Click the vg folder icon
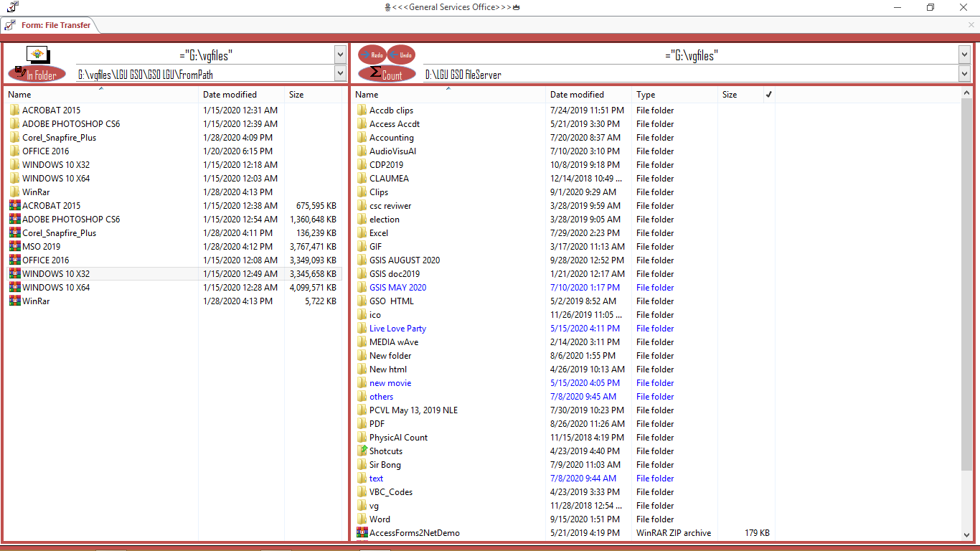This screenshot has width=980, height=551. [362, 506]
